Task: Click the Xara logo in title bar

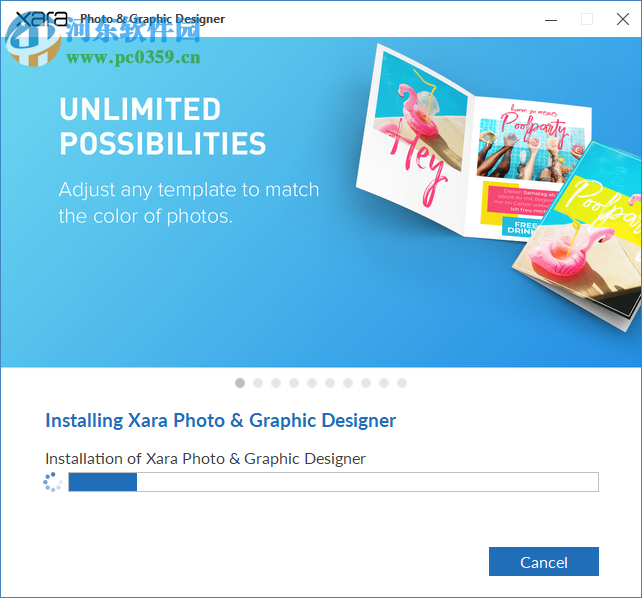Action: click(x=42, y=18)
